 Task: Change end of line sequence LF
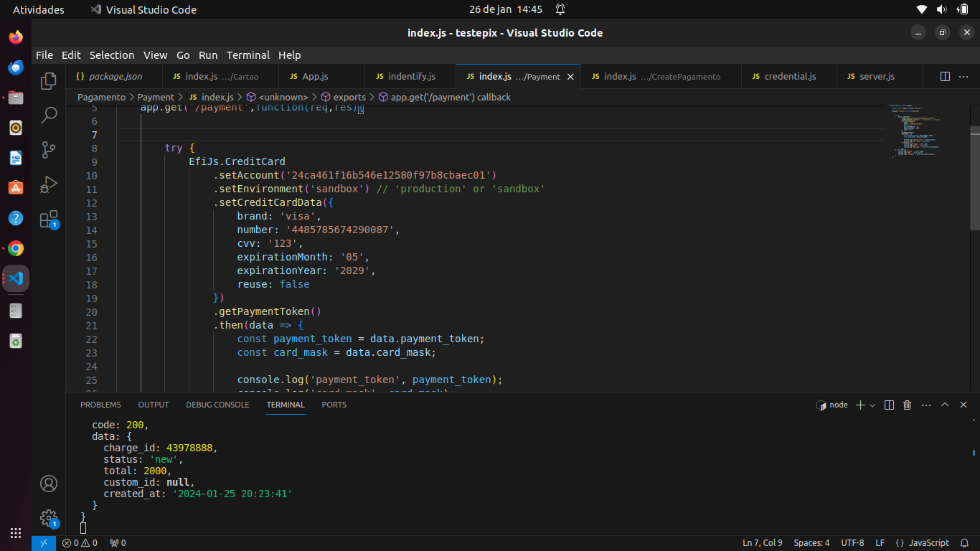(x=880, y=543)
